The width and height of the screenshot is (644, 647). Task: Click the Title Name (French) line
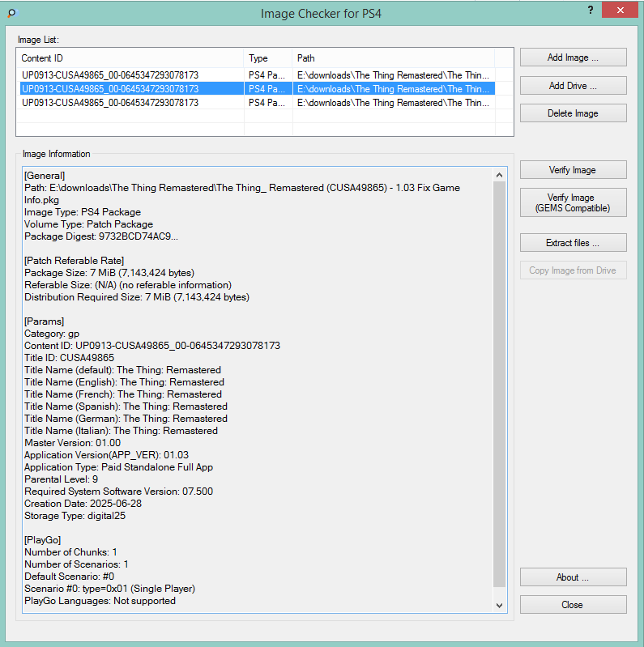click(x=123, y=394)
